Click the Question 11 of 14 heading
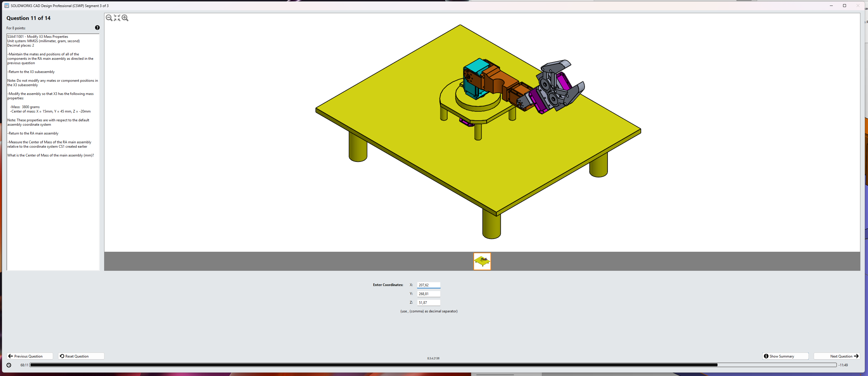 pos(28,18)
